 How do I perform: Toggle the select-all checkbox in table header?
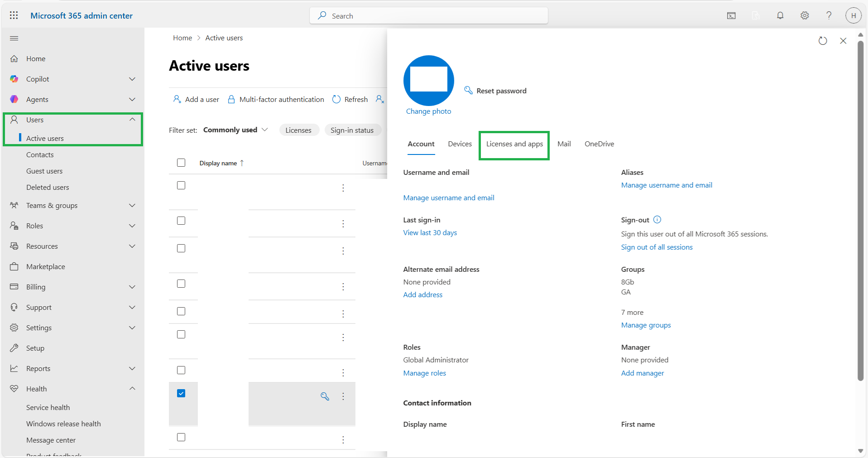(181, 163)
